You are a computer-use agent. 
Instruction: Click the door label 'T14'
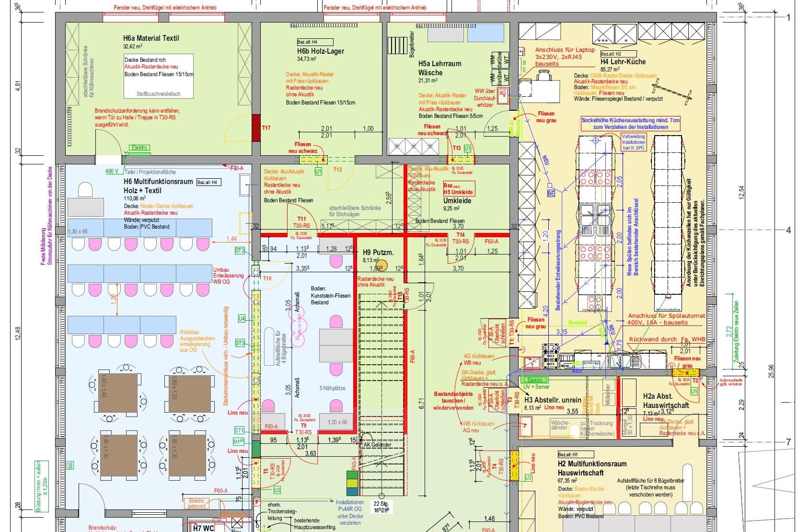pyautogui.click(x=461, y=235)
